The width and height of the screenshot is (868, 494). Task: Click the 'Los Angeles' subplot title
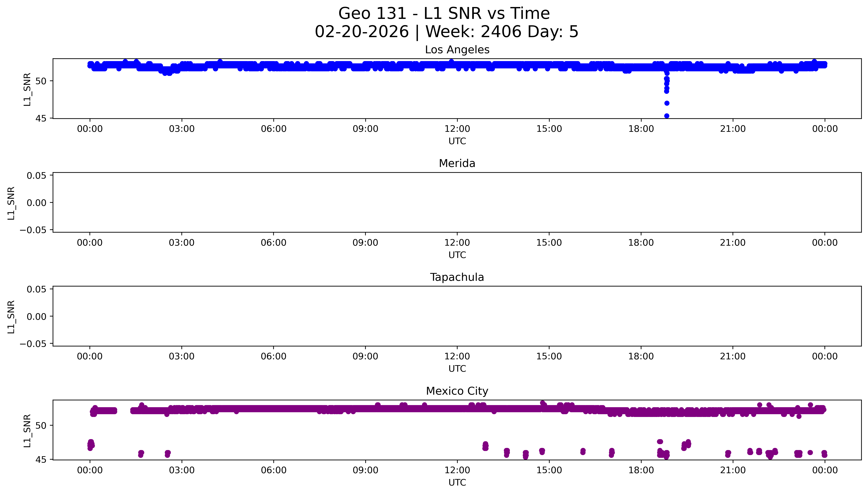click(x=457, y=50)
